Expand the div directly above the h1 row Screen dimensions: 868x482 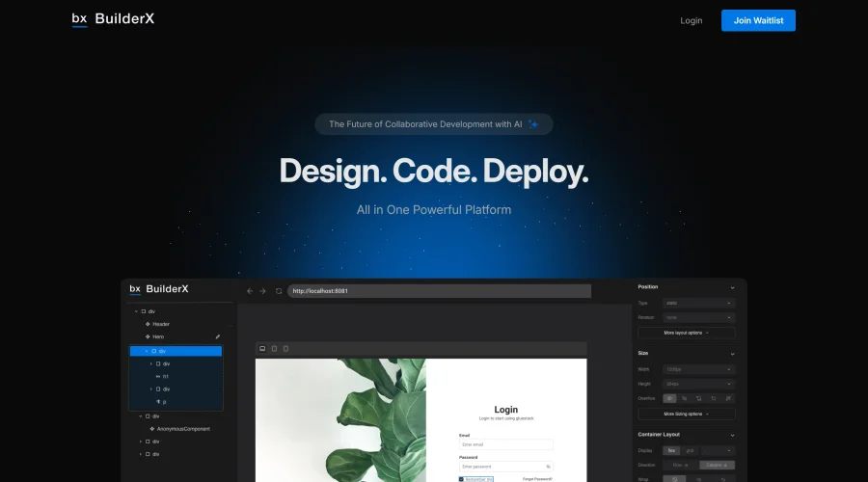151,364
